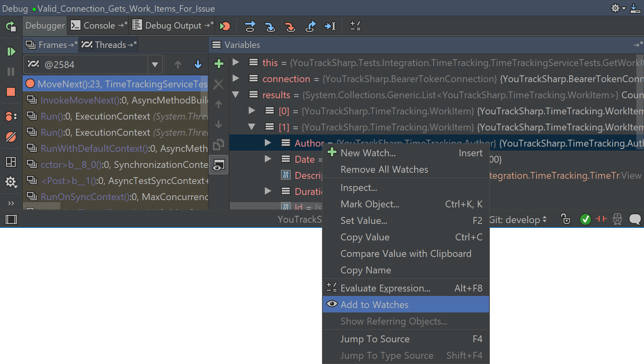Restore debugger layout

click(11, 162)
